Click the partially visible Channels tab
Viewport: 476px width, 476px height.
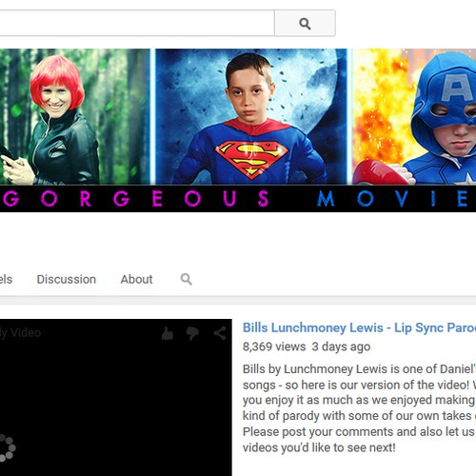coord(6,279)
